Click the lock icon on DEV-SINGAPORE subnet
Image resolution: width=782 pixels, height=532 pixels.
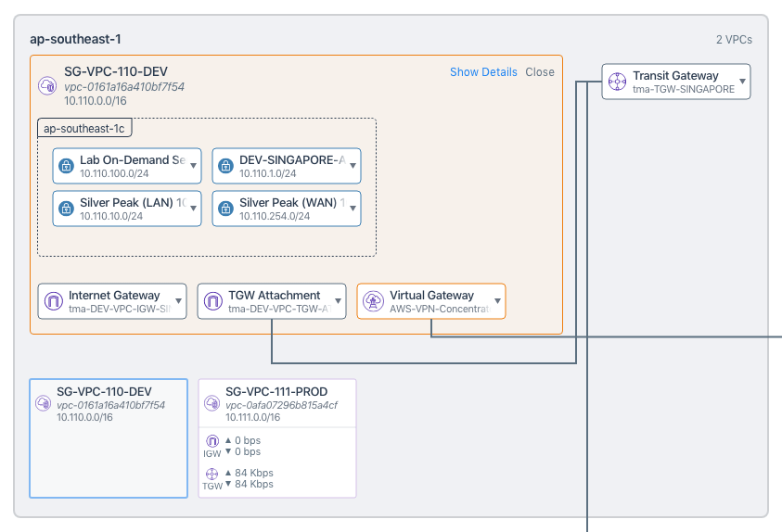pyautogui.click(x=225, y=166)
